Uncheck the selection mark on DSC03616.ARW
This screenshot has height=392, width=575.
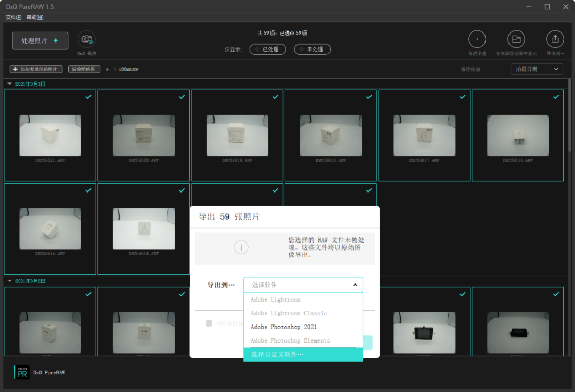pyautogui.click(x=556, y=97)
